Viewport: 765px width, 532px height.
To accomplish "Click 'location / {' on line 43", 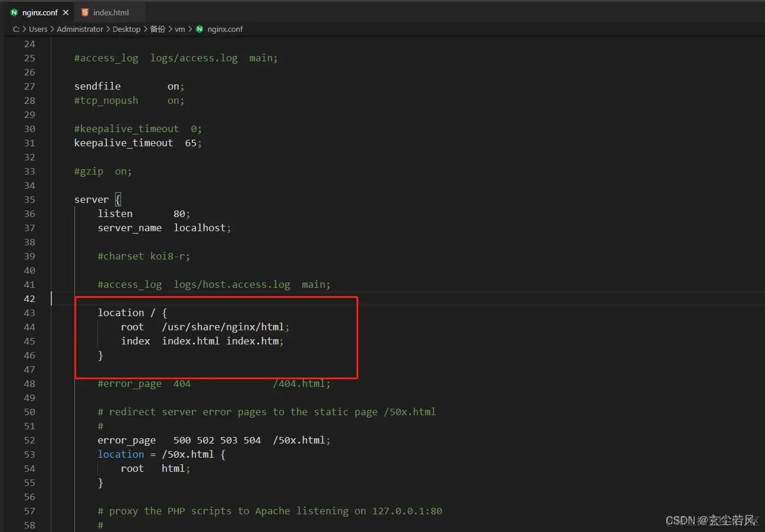I will click(x=133, y=313).
